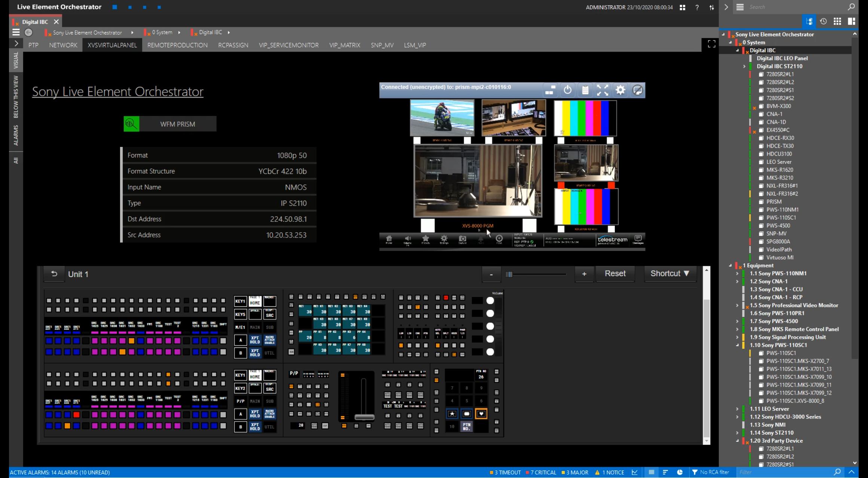Switch to alarm pie chart view in status bar
Viewport: 868px width, 478px height.
tap(680, 472)
